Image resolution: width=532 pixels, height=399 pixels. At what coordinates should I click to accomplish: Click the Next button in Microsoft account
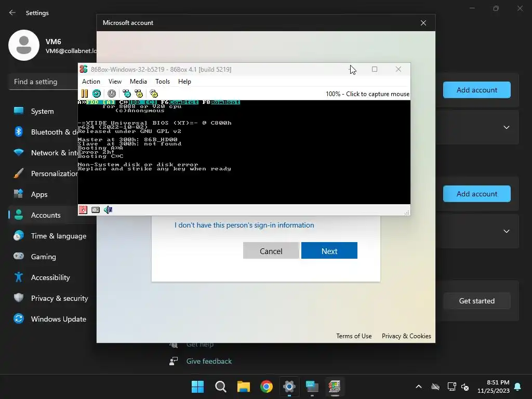[x=329, y=251]
